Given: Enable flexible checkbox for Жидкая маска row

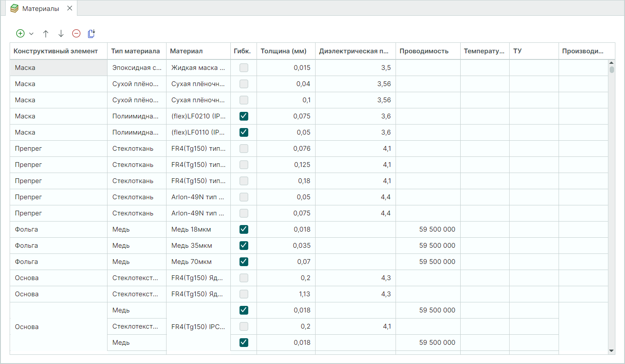Looking at the screenshot, I should 244,68.
